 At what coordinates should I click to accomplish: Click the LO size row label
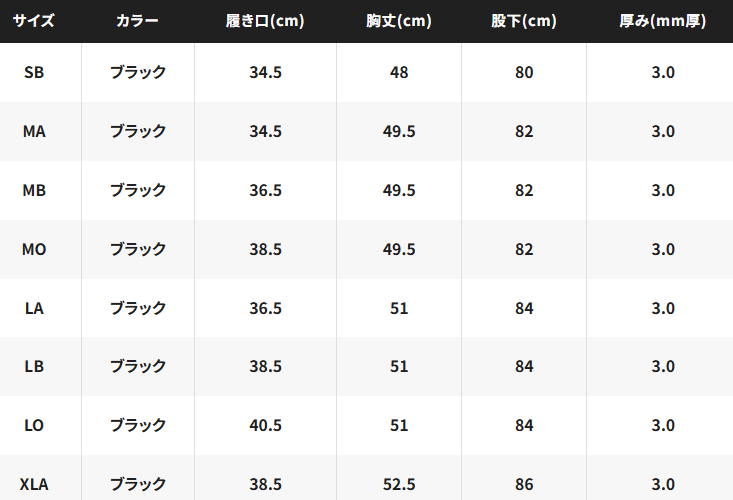coord(34,425)
